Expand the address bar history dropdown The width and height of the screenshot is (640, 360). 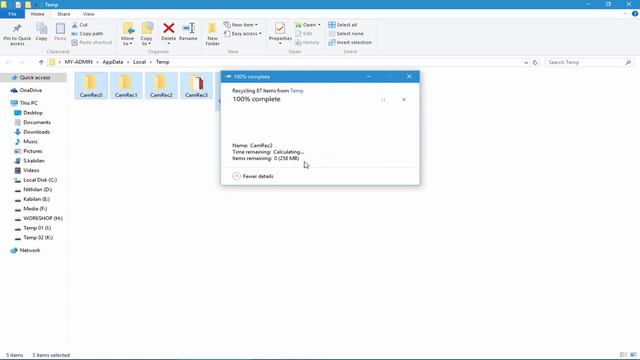click(x=526, y=62)
